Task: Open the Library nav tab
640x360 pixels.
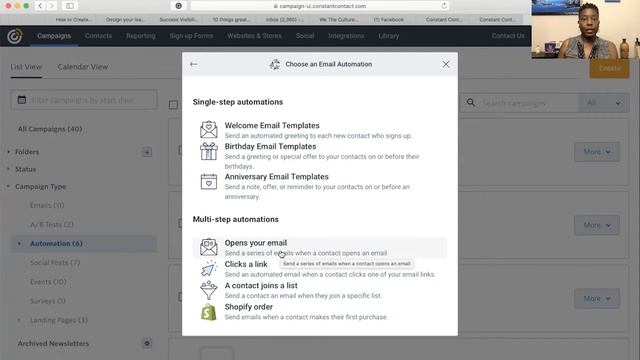Action: point(389,36)
